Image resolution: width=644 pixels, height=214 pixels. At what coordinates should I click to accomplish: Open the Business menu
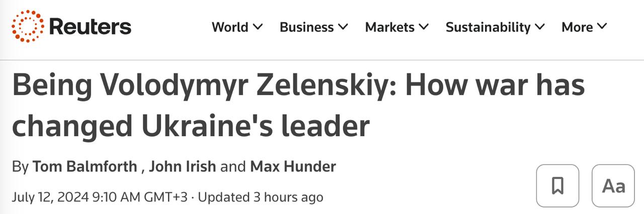click(306, 27)
